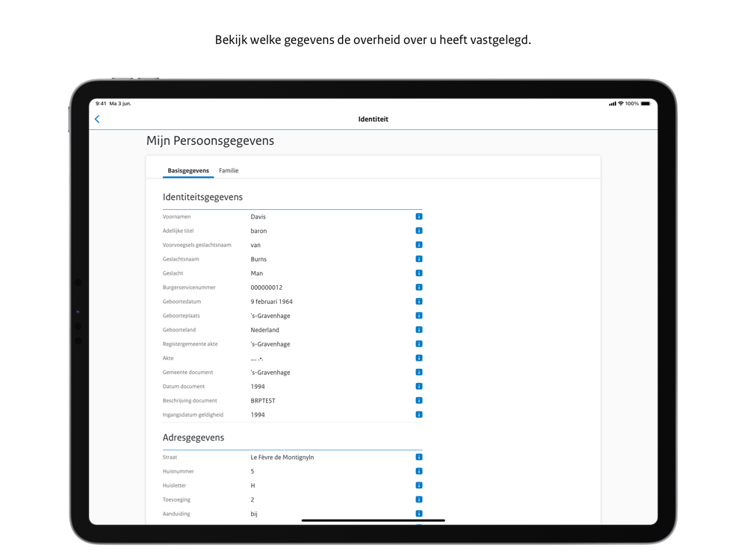Tap the 9:41 clock in status bar
Screen dimensions: 747x560
101,103
